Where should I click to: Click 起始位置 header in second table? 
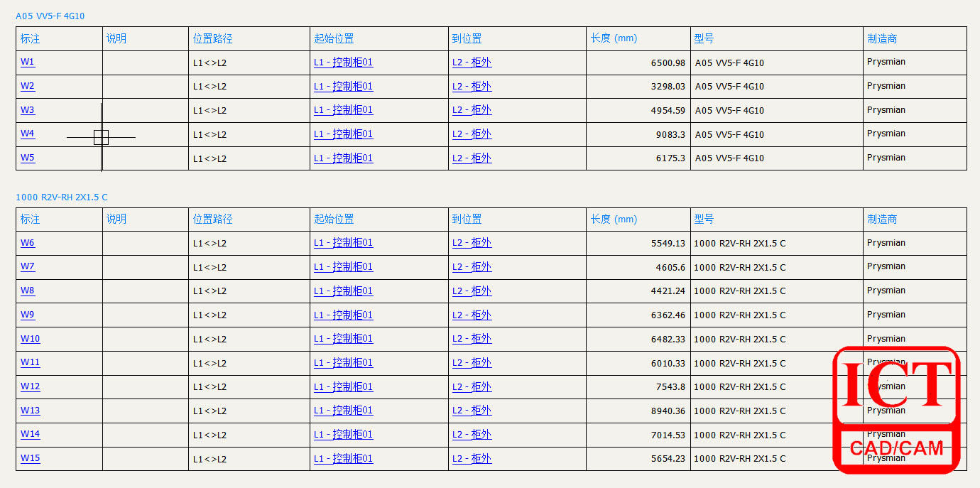click(x=334, y=219)
